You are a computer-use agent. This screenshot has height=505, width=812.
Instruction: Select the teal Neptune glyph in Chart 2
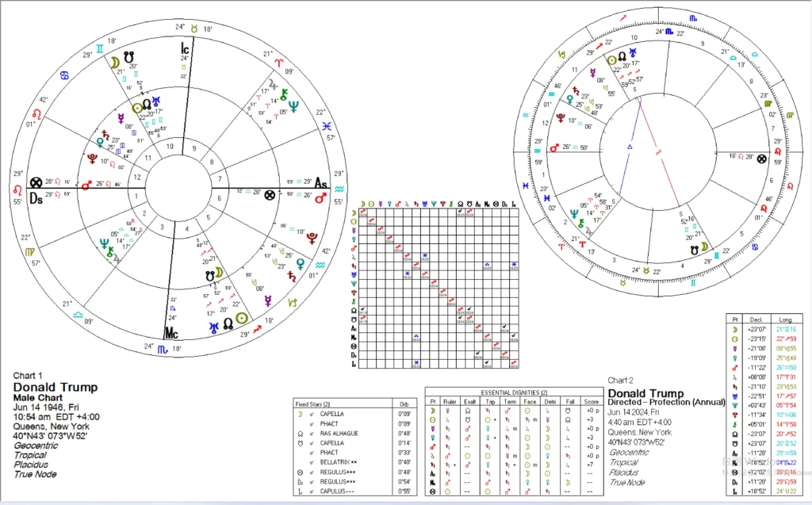(x=573, y=212)
